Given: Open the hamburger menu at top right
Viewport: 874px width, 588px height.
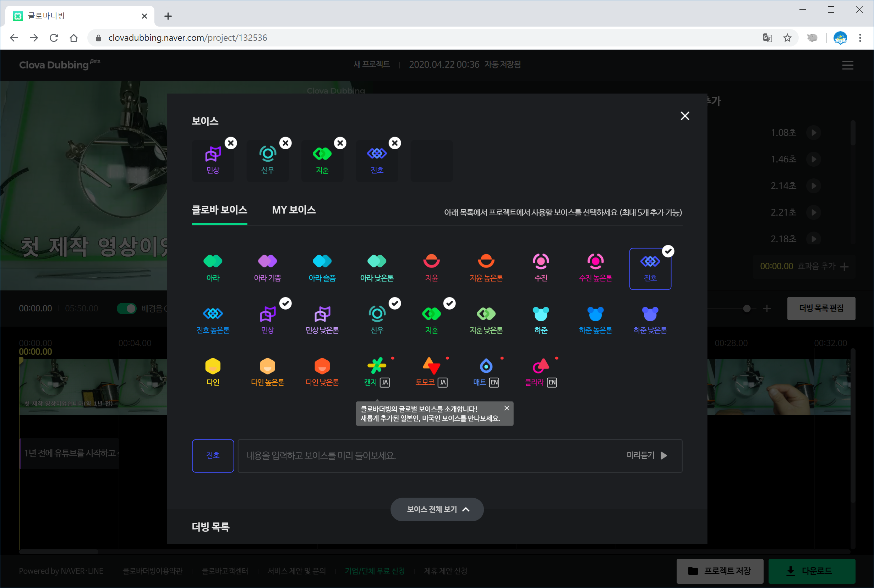Looking at the screenshot, I should point(848,65).
